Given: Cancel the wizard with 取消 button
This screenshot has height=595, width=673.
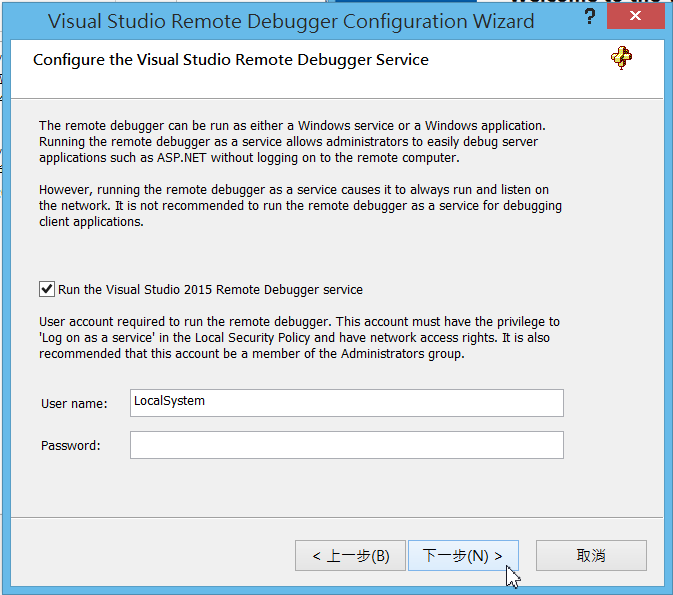Looking at the screenshot, I should [x=591, y=556].
